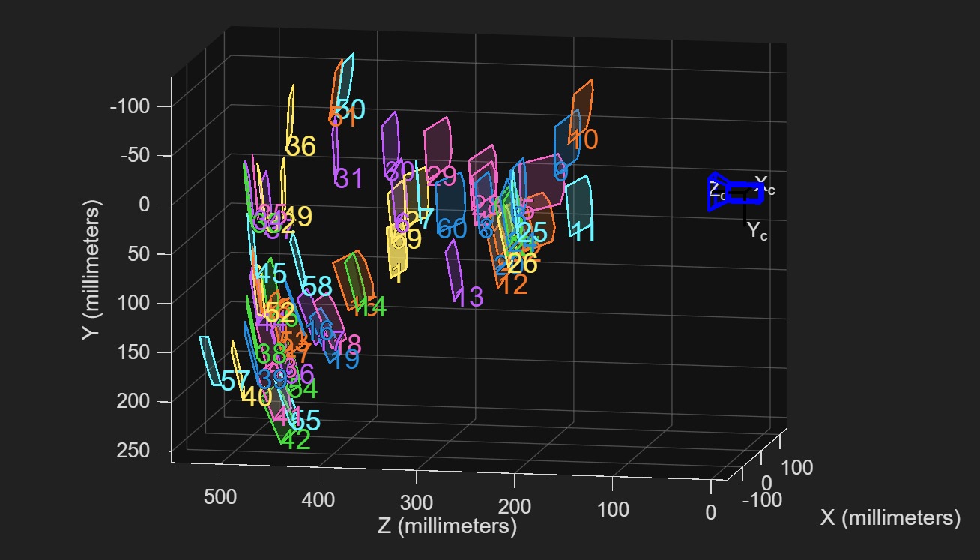Click the blue plane numbered 60

click(x=450, y=230)
